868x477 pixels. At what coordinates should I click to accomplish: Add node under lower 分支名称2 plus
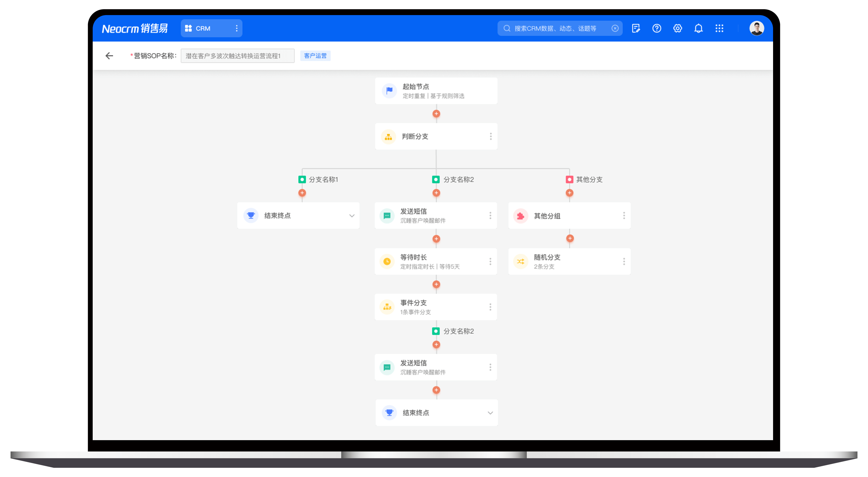[436, 344]
